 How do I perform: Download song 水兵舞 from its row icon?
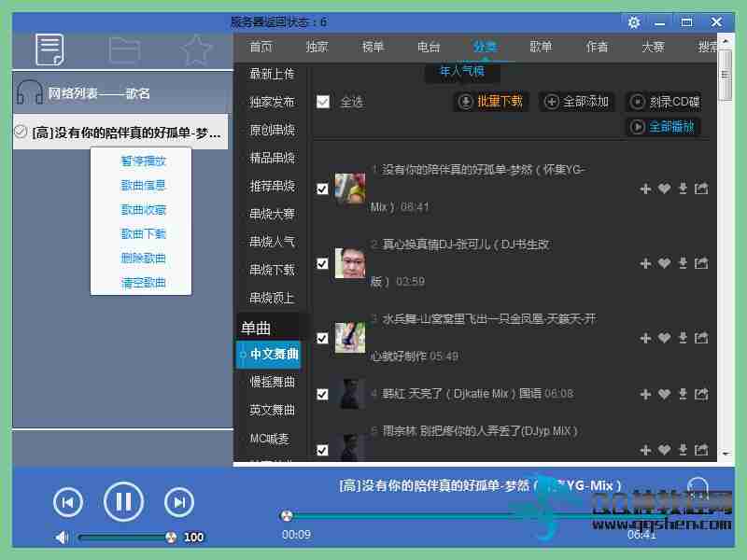click(683, 338)
